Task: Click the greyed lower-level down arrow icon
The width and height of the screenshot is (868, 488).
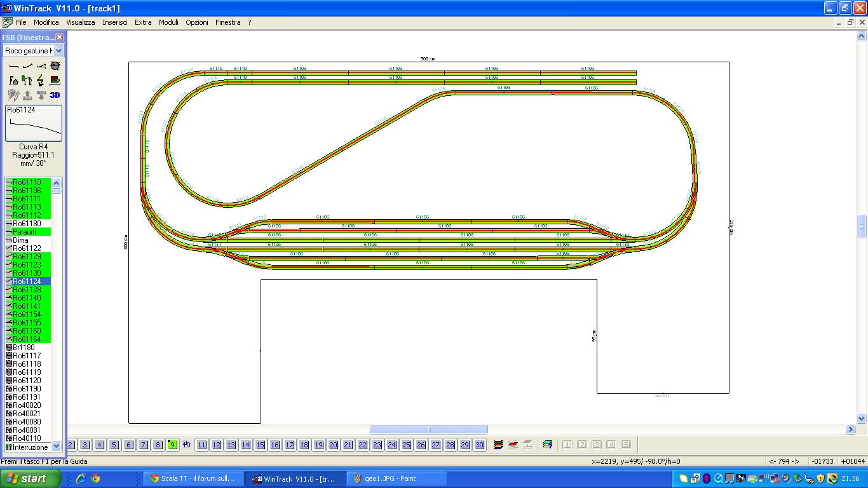Action: [41, 95]
